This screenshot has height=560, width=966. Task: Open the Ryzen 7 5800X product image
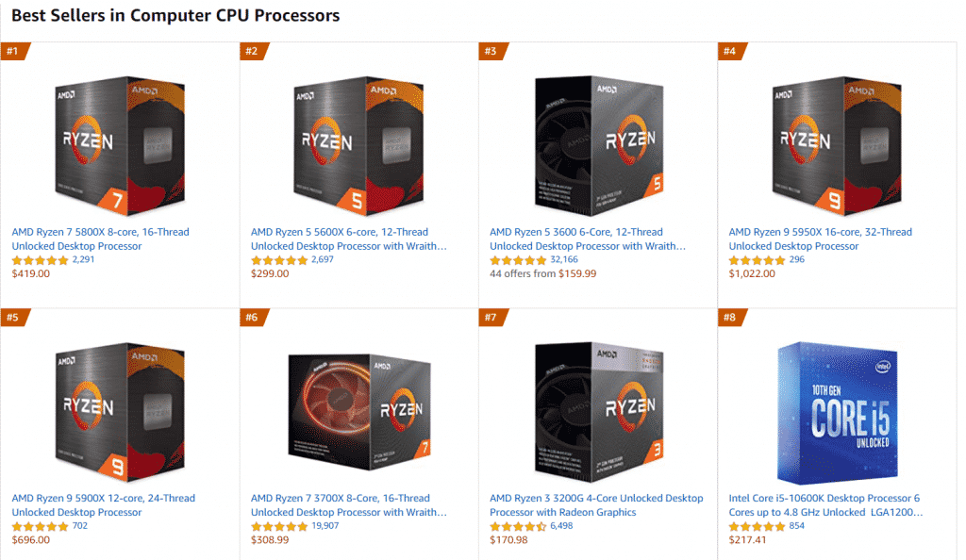pos(120,146)
